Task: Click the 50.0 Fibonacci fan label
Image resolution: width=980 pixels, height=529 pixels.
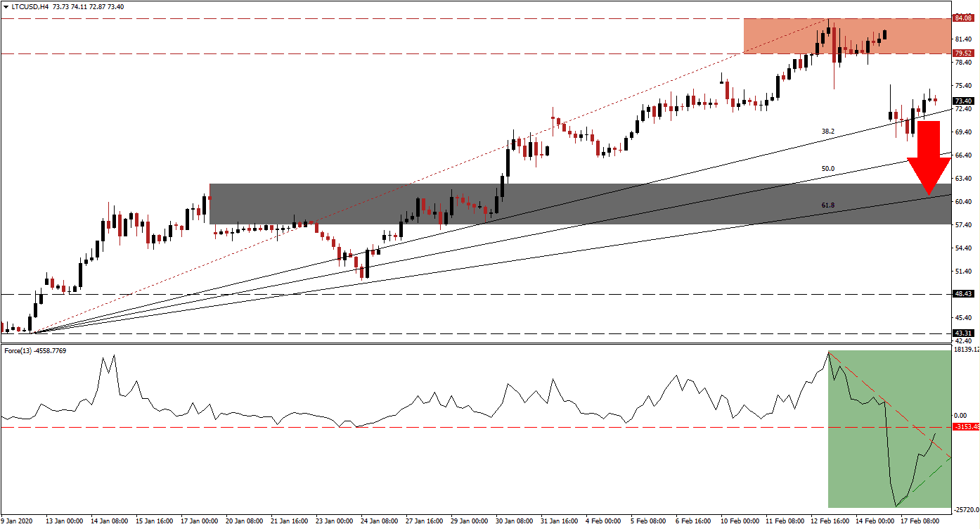Action: coord(827,169)
